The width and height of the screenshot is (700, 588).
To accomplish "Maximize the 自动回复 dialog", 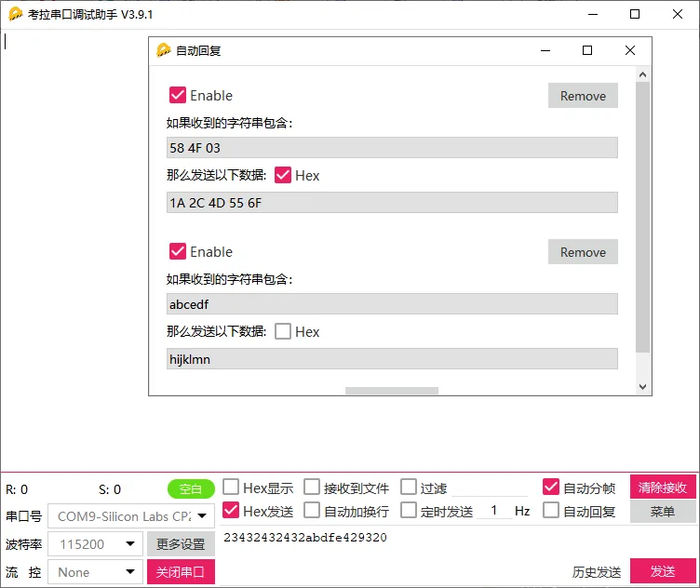I will (587, 50).
